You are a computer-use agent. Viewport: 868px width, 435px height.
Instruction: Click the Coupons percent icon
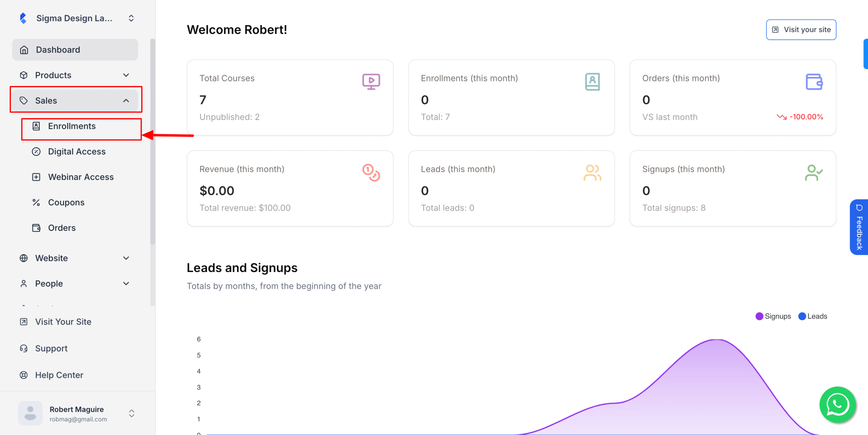tap(36, 202)
